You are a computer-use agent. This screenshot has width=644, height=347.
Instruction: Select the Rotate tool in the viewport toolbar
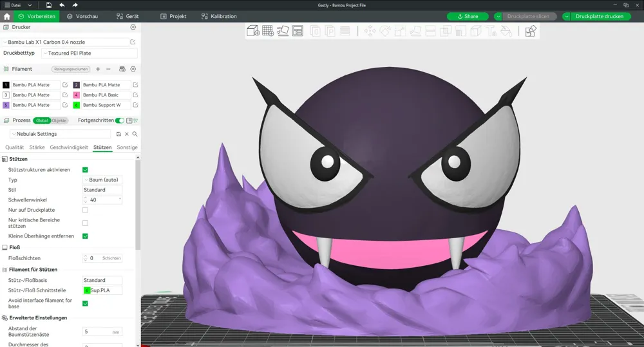click(385, 31)
